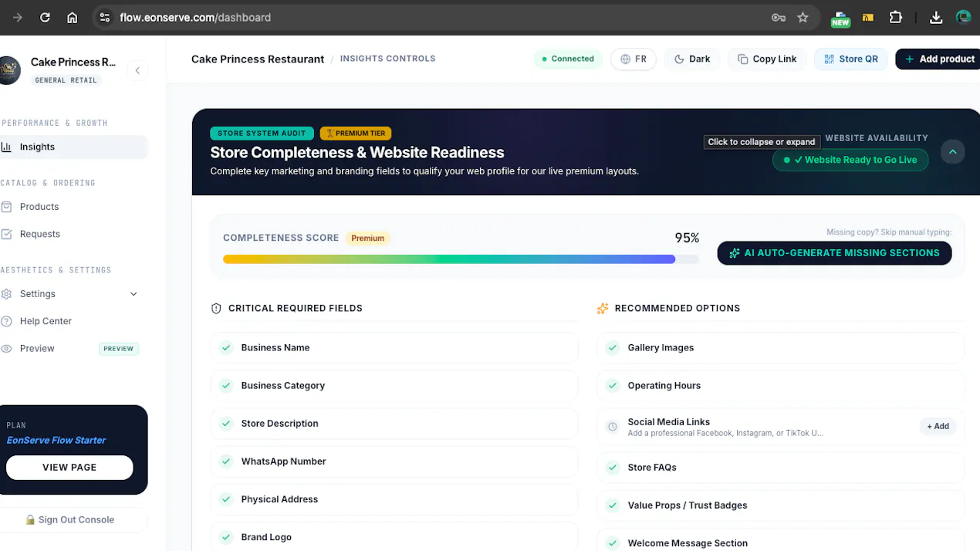Click the Website Ready to Go Live badge
The width and height of the screenshot is (980, 551).
coord(850,160)
